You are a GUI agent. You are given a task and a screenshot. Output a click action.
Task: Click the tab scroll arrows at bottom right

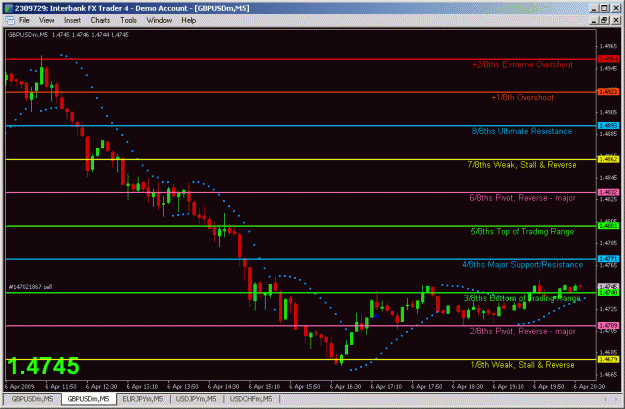(611, 399)
